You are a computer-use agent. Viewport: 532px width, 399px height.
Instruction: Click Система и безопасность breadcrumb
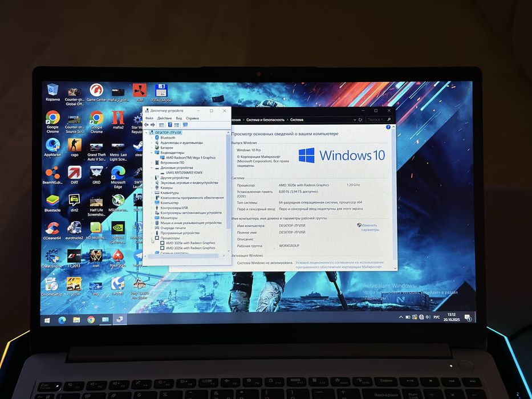tap(265, 120)
